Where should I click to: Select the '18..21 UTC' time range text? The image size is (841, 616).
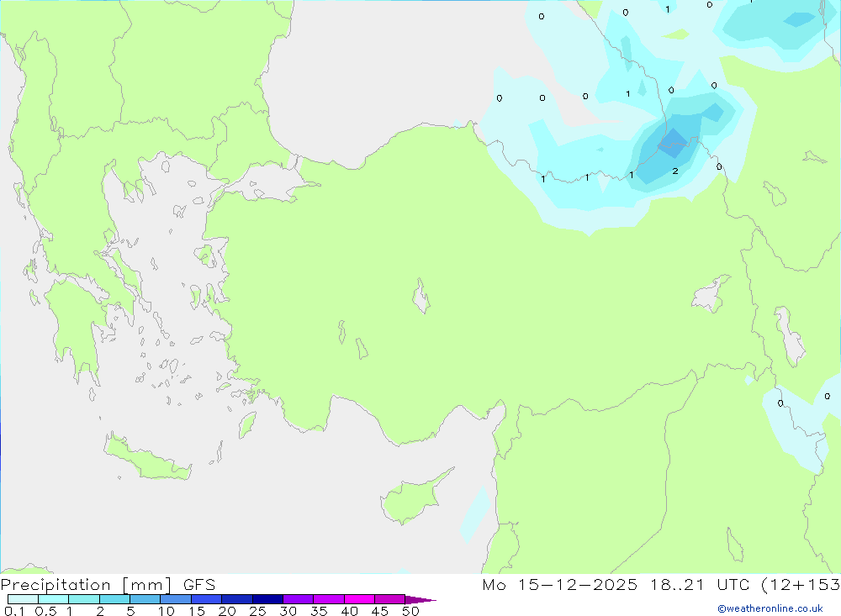[700, 585]
